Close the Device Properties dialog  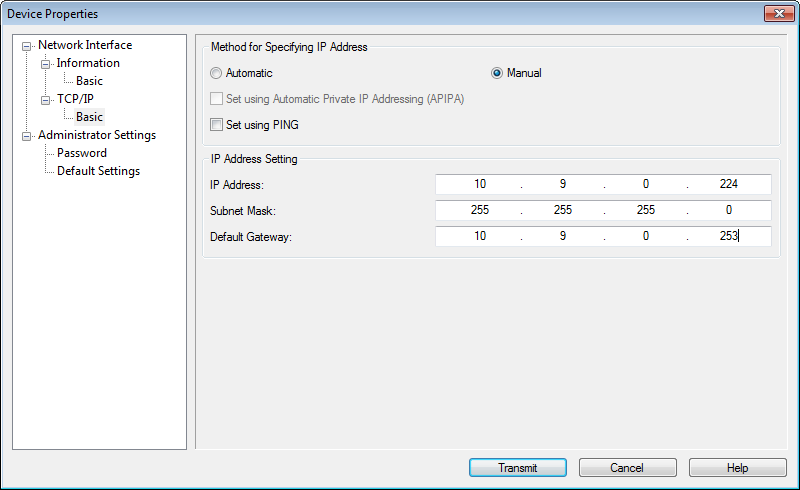click(779, 13)
